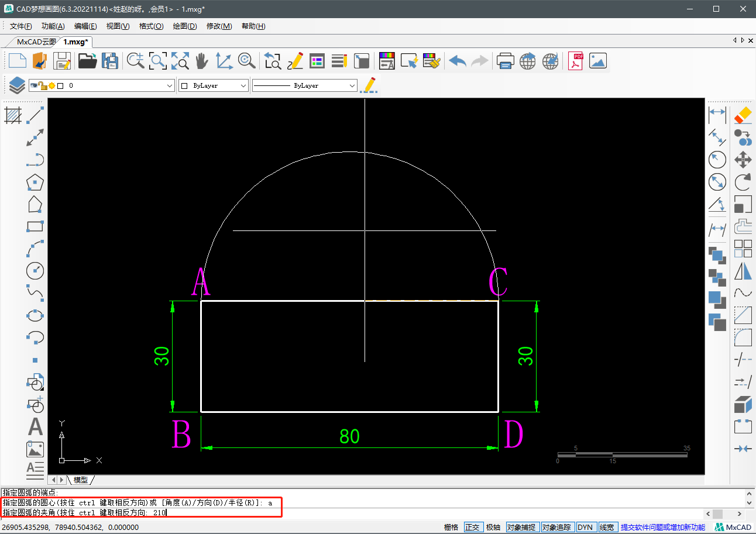Export drawing to PDF
The height and width of the screenshot is (534, 756).
[x=576, y=61]
